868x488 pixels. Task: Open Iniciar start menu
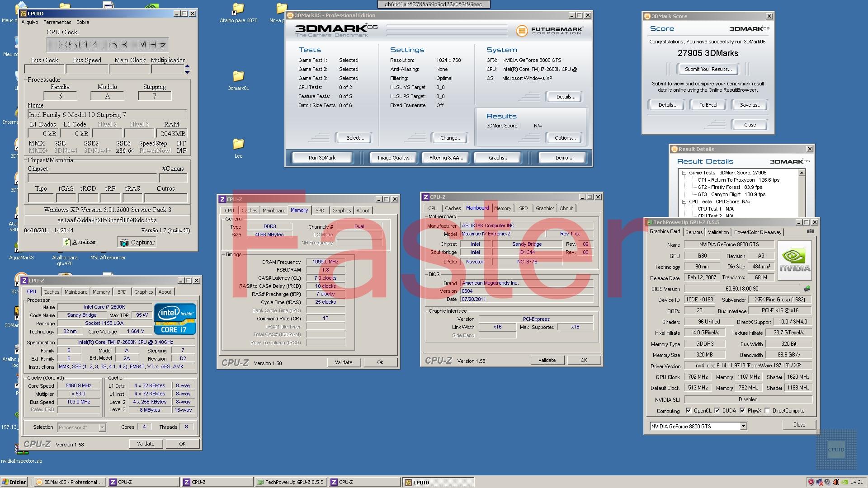point(14,482)
